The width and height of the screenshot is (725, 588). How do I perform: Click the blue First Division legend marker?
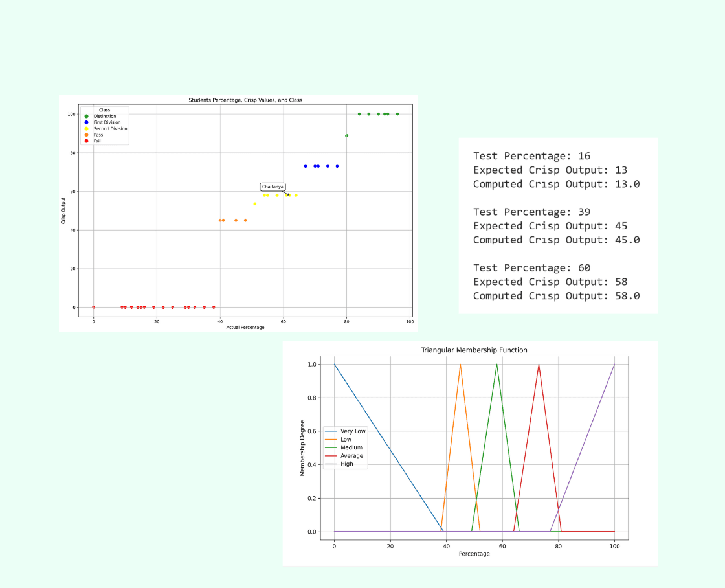86,122
